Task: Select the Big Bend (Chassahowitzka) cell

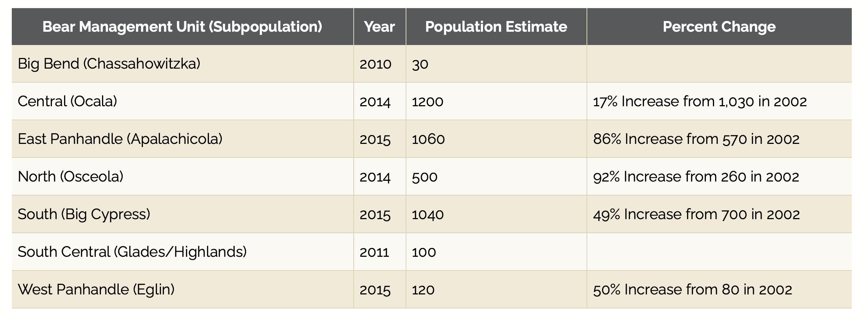Action: (109, 64)
